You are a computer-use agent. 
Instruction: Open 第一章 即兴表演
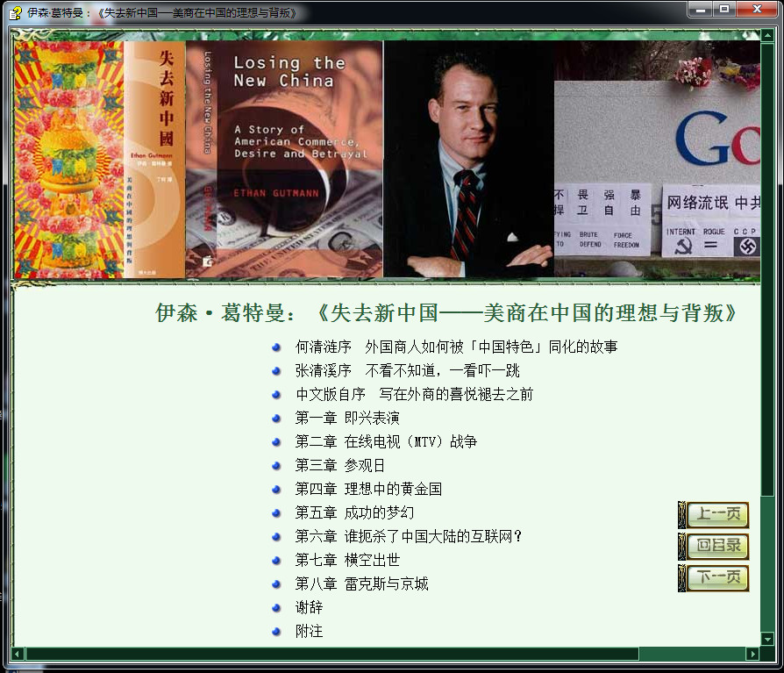click(x=347, y=418)
